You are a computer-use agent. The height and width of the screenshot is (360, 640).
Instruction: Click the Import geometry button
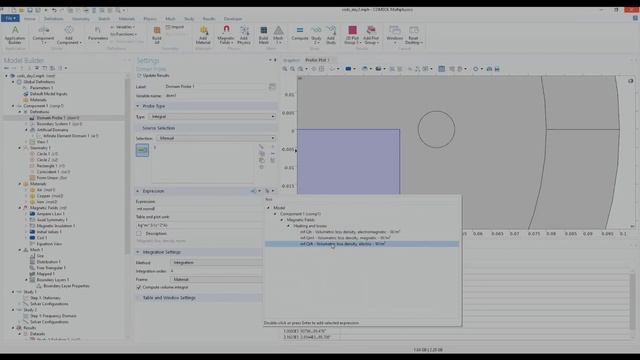pyautogui.click(x=175, y=27)
